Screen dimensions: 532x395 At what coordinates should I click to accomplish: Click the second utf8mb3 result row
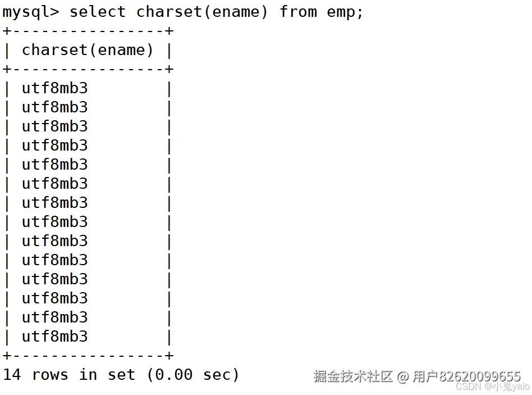pos(55,107)
